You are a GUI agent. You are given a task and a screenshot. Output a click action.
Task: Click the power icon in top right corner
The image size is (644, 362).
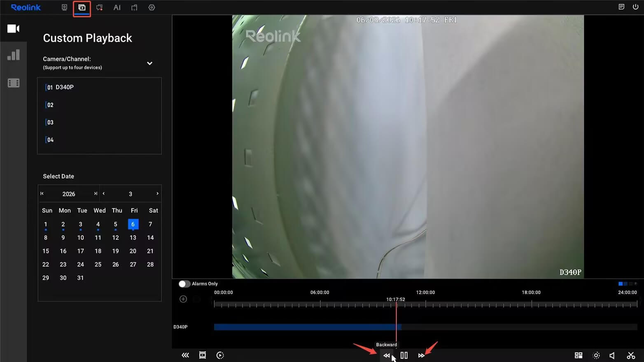[x=635, y=7]
